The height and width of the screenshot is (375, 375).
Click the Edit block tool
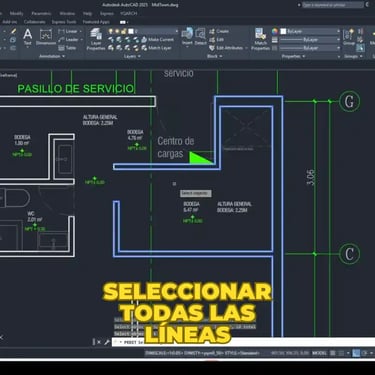click(x=216, y=40)
